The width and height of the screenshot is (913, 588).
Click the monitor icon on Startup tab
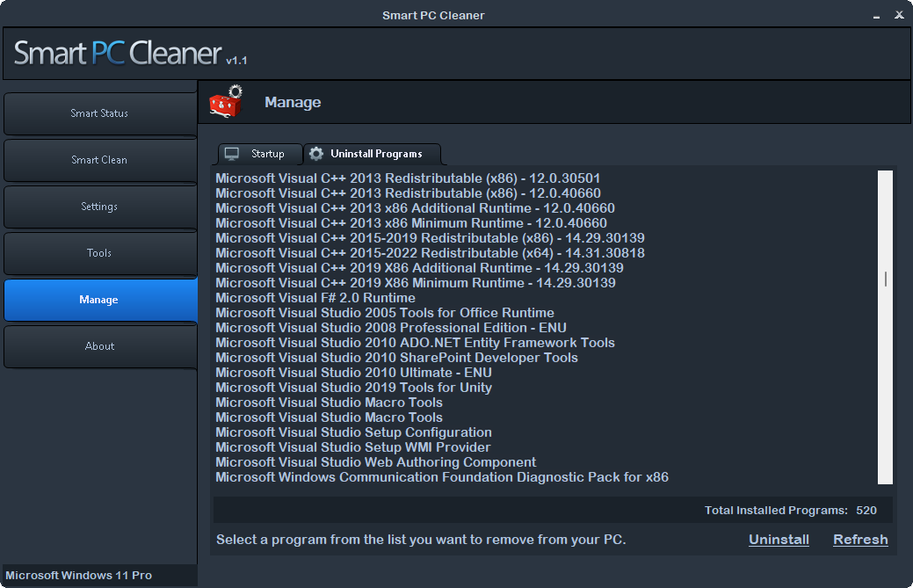tap(232, 154)
